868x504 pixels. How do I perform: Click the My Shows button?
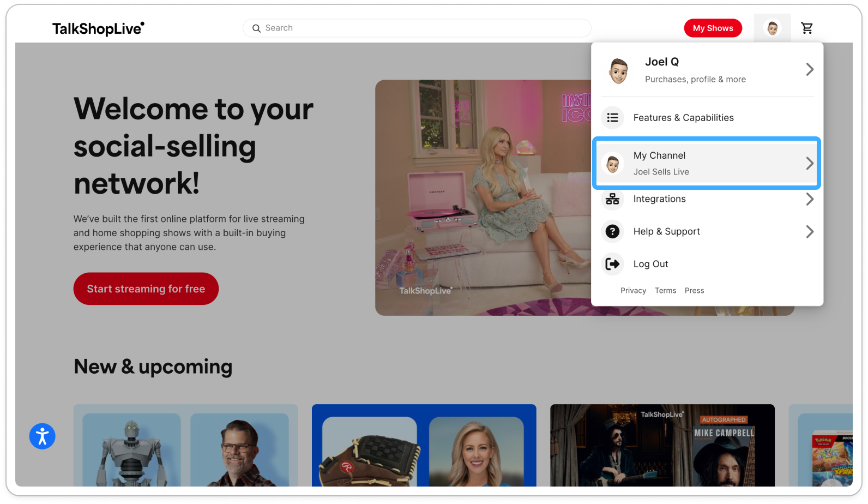point(713,28)
